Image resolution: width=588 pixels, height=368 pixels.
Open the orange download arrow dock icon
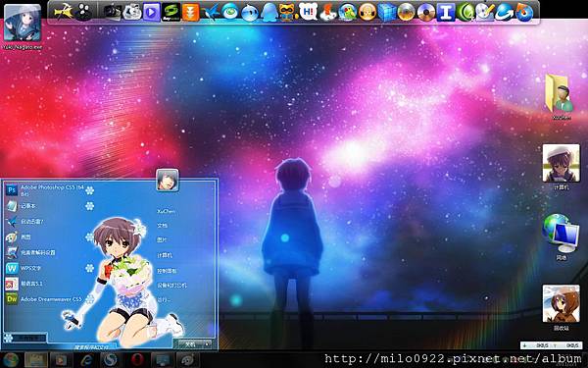(190, 12)
